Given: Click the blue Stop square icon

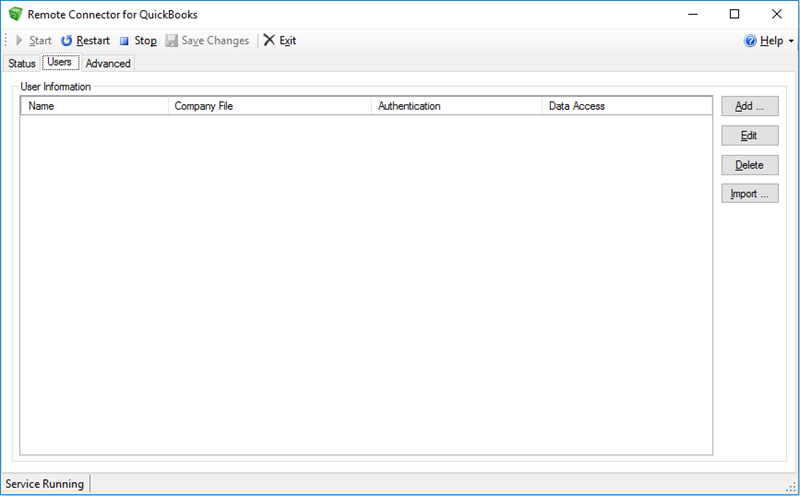Looking at the screenshot, I should click(124, 41).
